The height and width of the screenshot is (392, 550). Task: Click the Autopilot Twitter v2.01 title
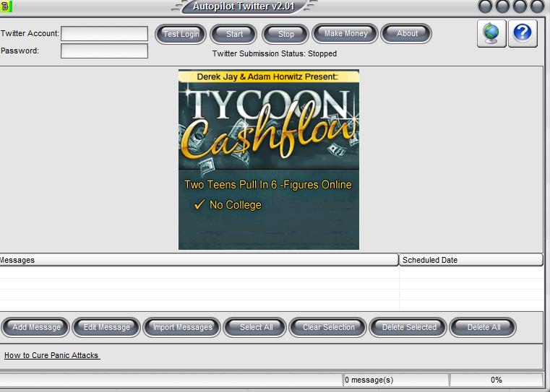point(244,6)
